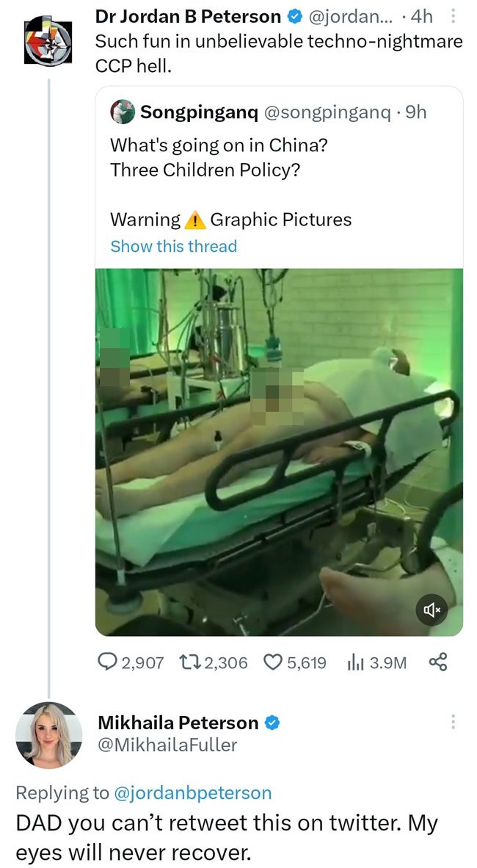
Task: Click Songpinganq's small avatar in quote
Action: coord(123,112)
